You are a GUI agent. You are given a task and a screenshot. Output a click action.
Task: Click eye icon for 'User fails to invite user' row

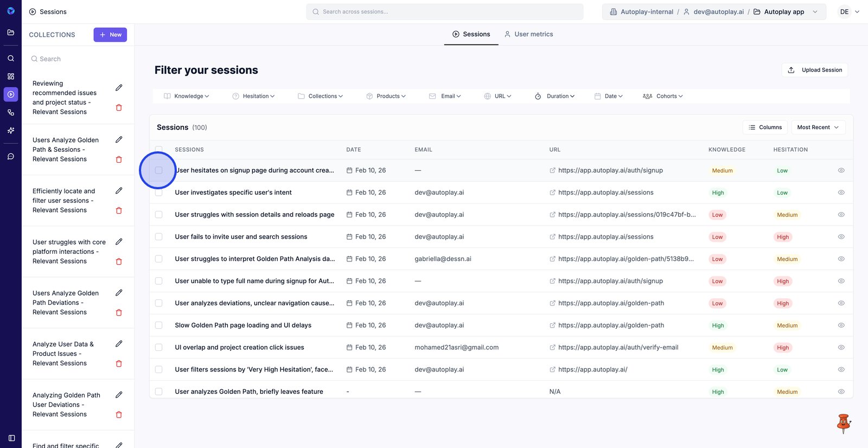click(x=841, y=237)
